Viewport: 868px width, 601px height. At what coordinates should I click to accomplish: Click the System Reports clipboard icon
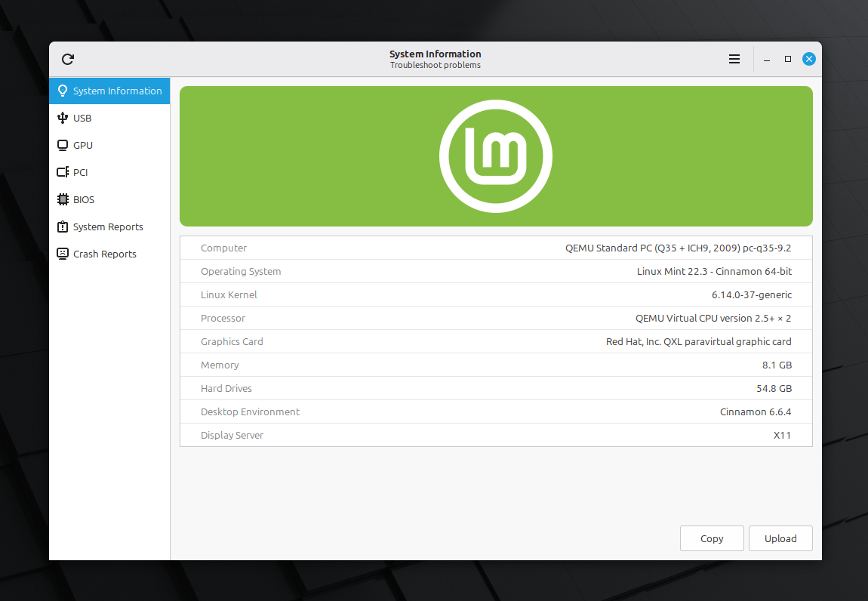[x=62, y=227]
